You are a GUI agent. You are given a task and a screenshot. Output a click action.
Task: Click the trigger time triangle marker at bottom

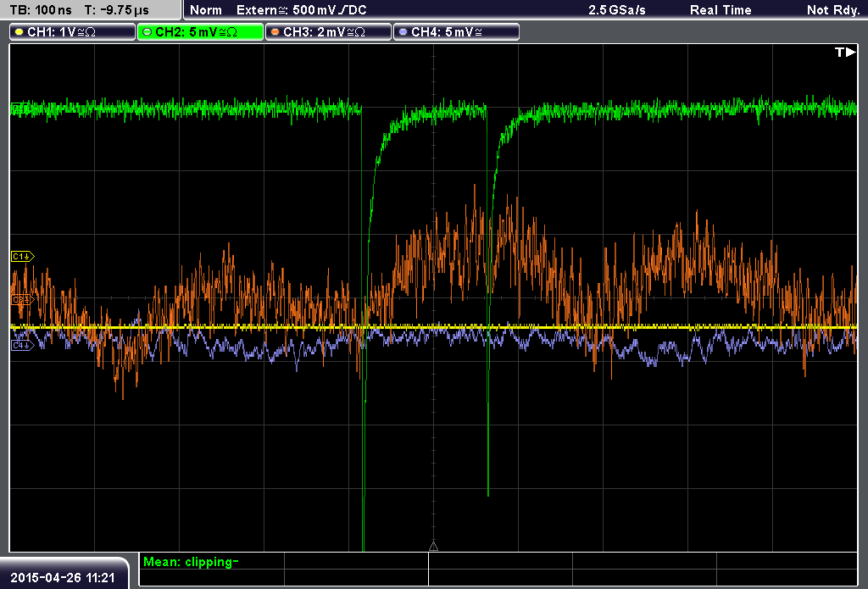[433, 547]
